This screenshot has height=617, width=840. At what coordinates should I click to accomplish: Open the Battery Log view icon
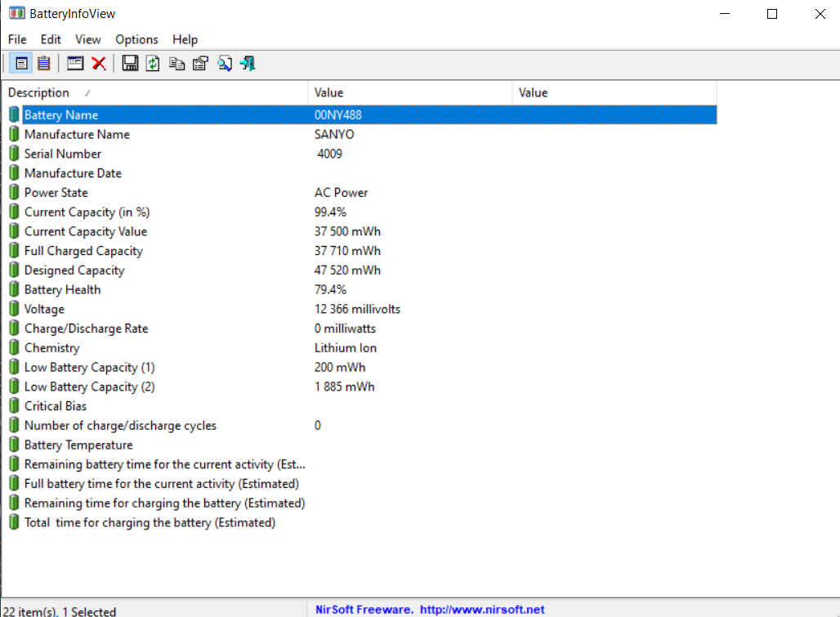pos(44,64)
